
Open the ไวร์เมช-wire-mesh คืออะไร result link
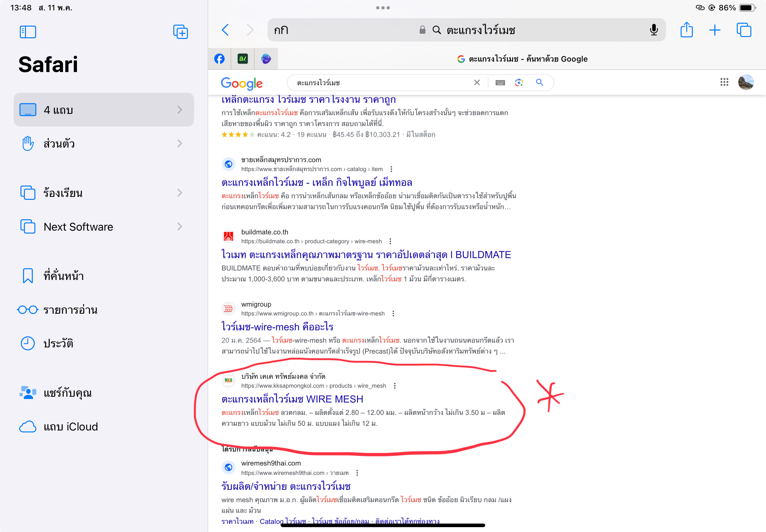tap(277, 327)
